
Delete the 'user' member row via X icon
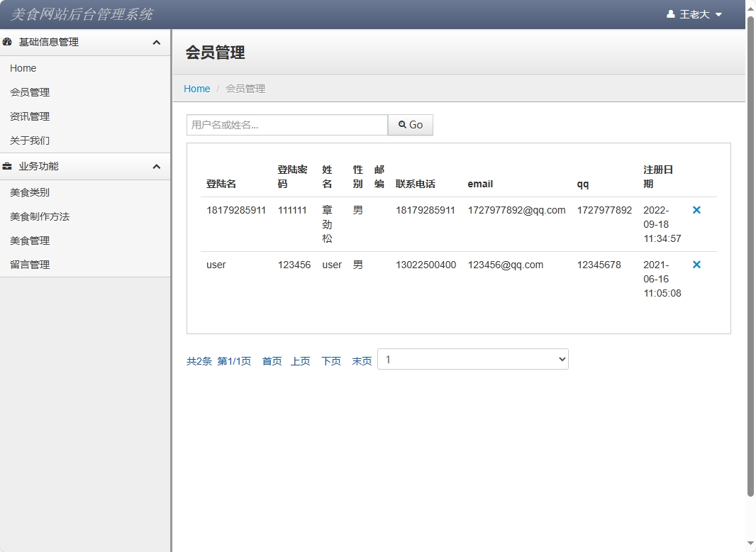coord(696,265)
